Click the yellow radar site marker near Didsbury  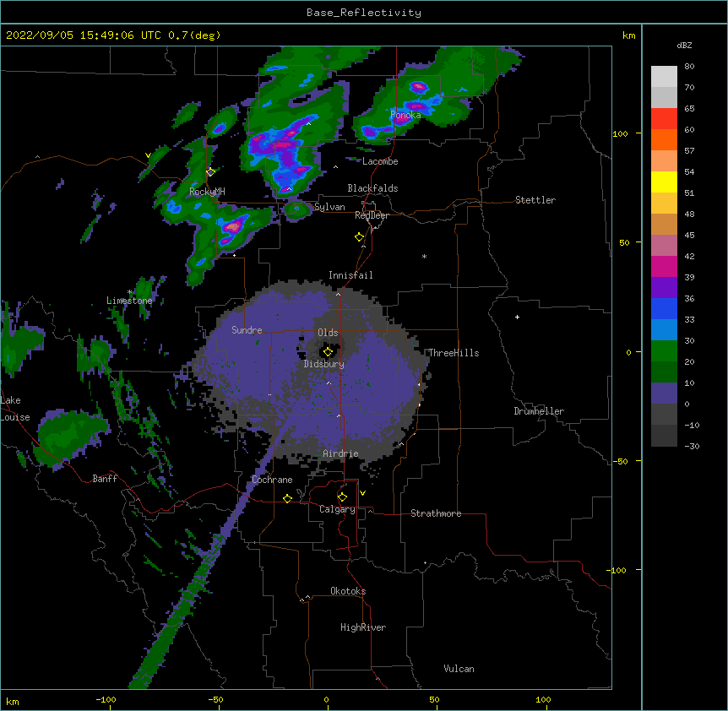point(328,352)
